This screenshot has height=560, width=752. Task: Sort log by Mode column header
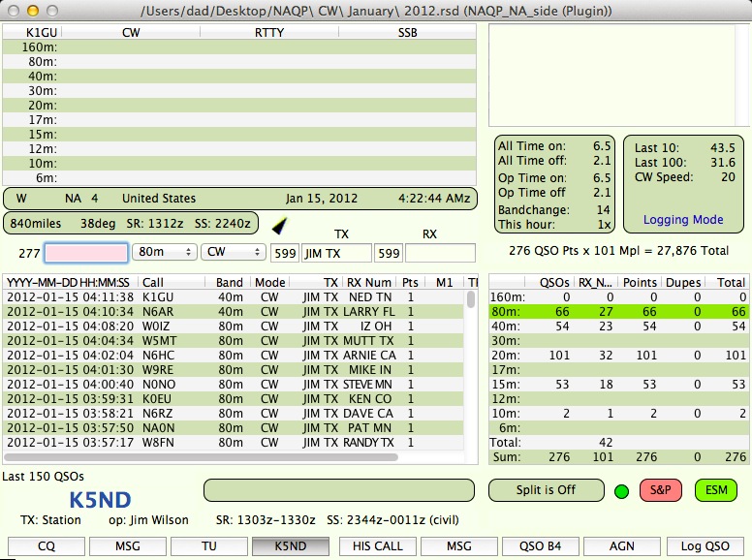point(270,282)
